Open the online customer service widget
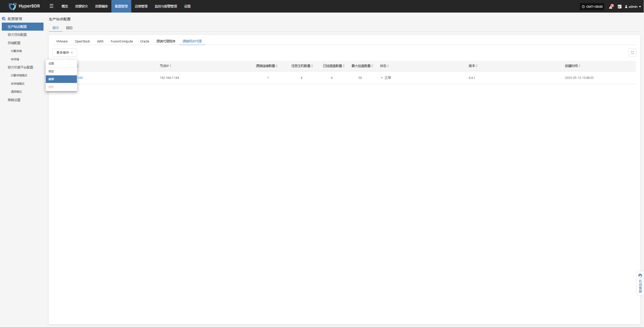The width and height of the screenshot is (644, 328). point(640,283)
